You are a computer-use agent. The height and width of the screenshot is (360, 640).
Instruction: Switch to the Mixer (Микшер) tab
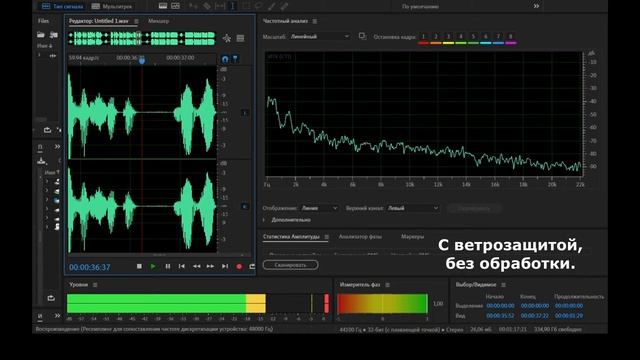tap(158, 21)
